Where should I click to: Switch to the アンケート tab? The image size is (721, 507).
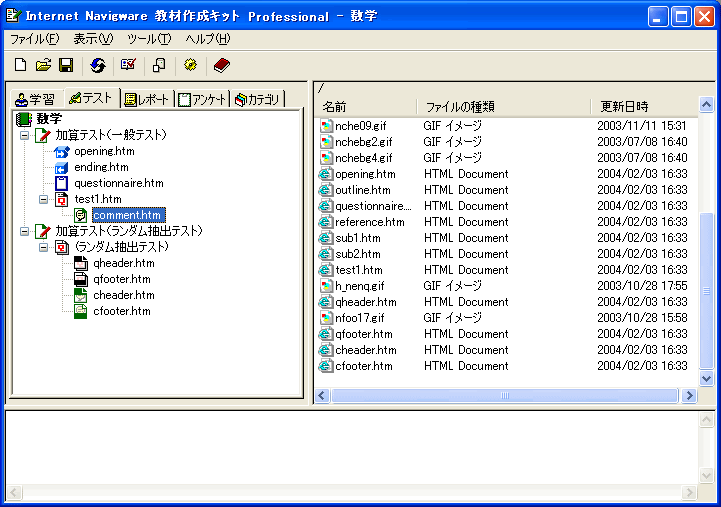point(203,99)
